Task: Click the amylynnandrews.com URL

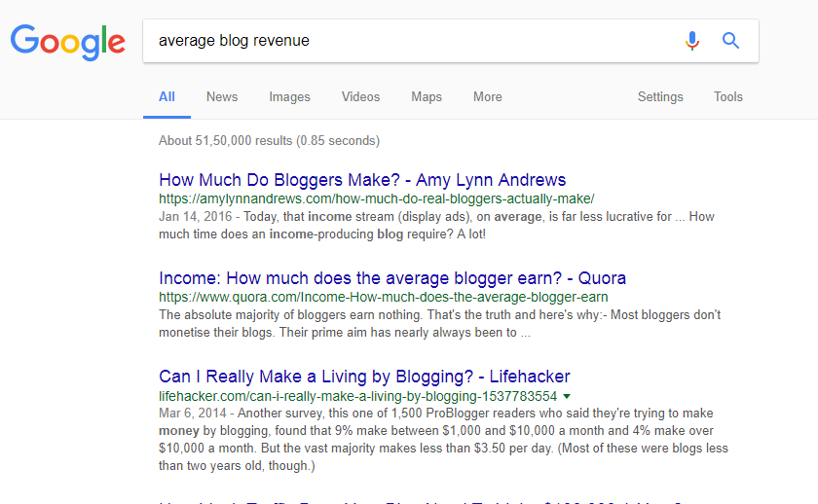Action: [376, 199]
